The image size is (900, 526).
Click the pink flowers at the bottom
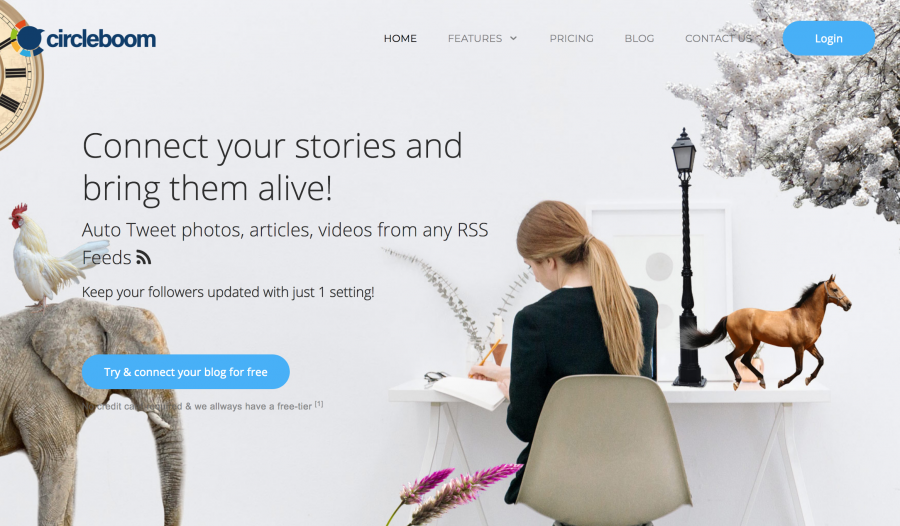tap(453, 493)
